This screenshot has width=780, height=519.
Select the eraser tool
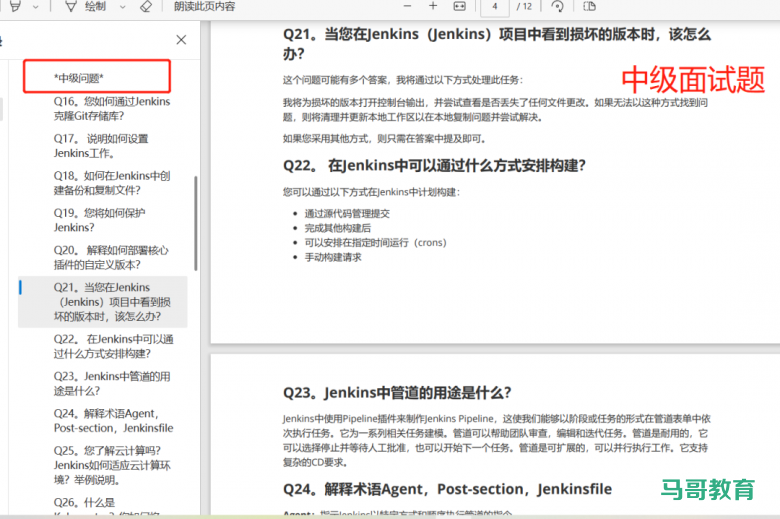[146, 6]
